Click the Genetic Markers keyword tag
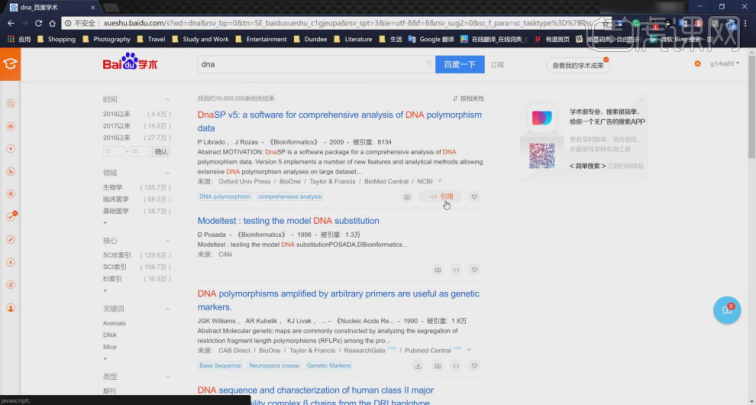 [x=328, y=365]
